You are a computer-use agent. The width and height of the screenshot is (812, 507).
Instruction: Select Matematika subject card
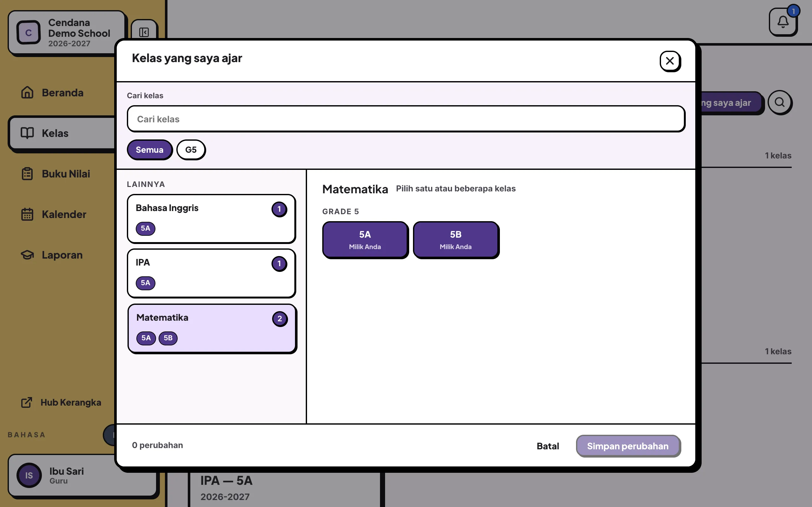click(212, 328)
